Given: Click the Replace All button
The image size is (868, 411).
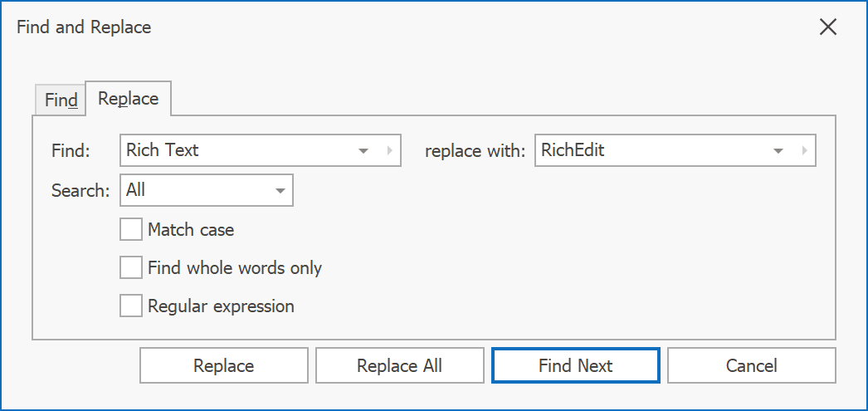Looking at the screenshot, I should (x=399, y=365).
